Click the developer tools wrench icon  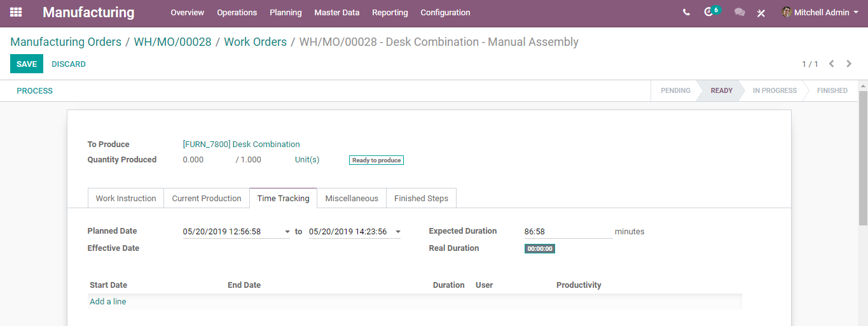[761, 13]
